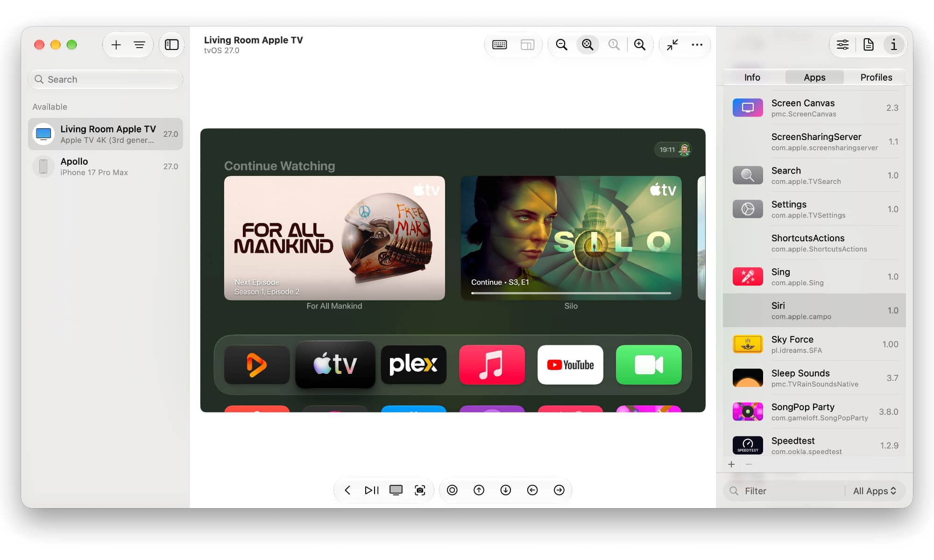The image size is (934, 560).
Task: Click the remote back chevron button
Action: [347, 490]
